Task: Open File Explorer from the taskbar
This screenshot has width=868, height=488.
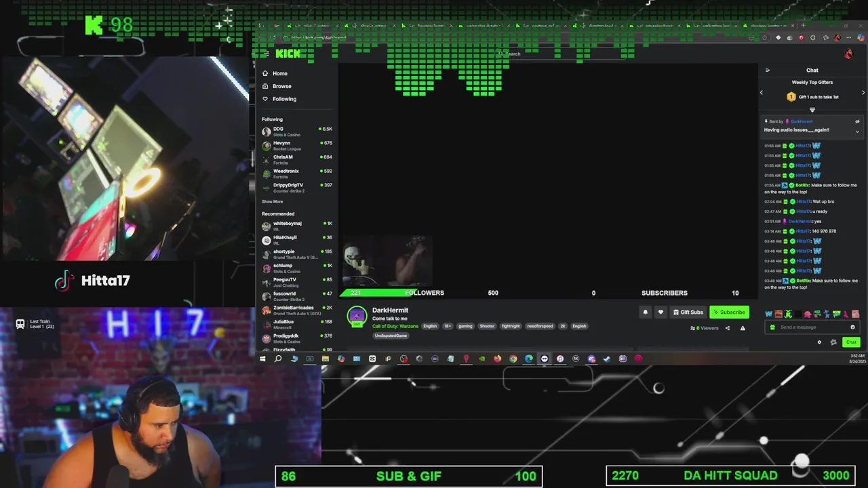Action: 325,359
